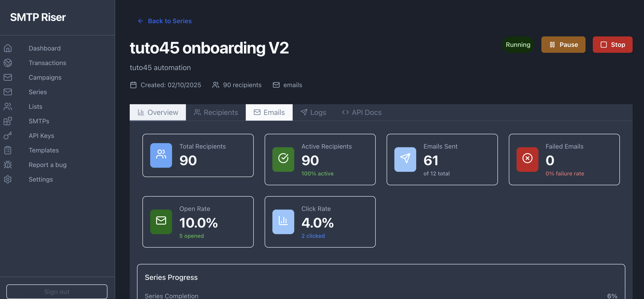
Task: Switch to the Recipients tab
Action: point(216,112)
